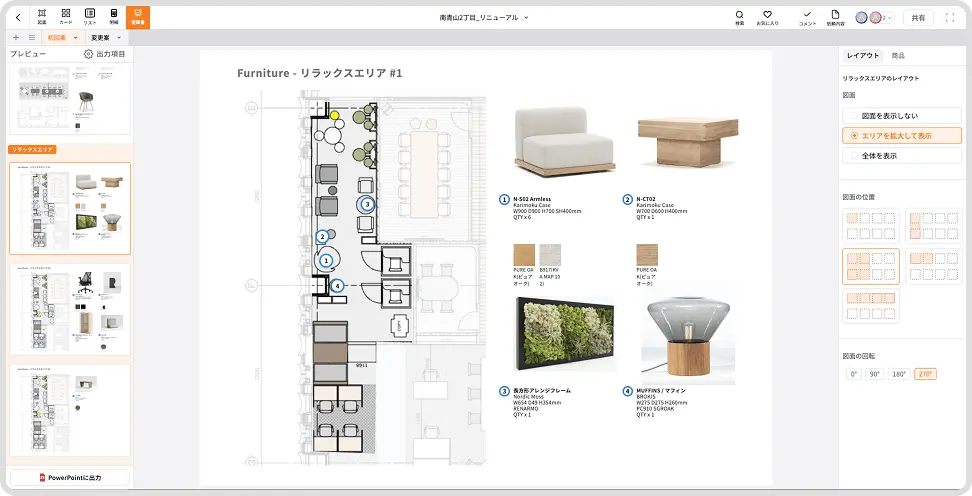Select the レイアウト tab

pyautogui.click(x=863, y=56)
